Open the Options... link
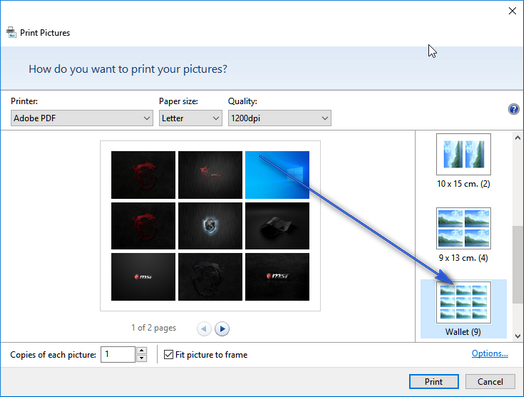This screenshot has height=397, width=524. click(x=490, y=353)
